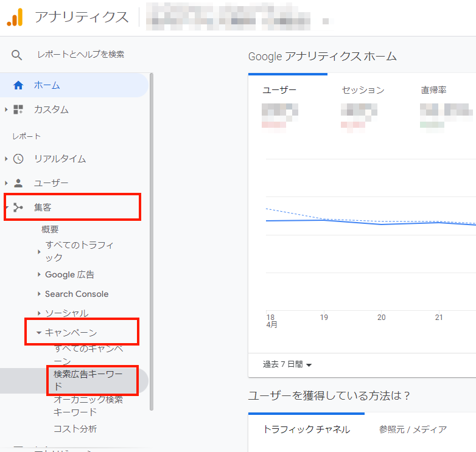
Task: Expand すべてのトラフィック submenu arrow
Action: [x=39, y=251]
